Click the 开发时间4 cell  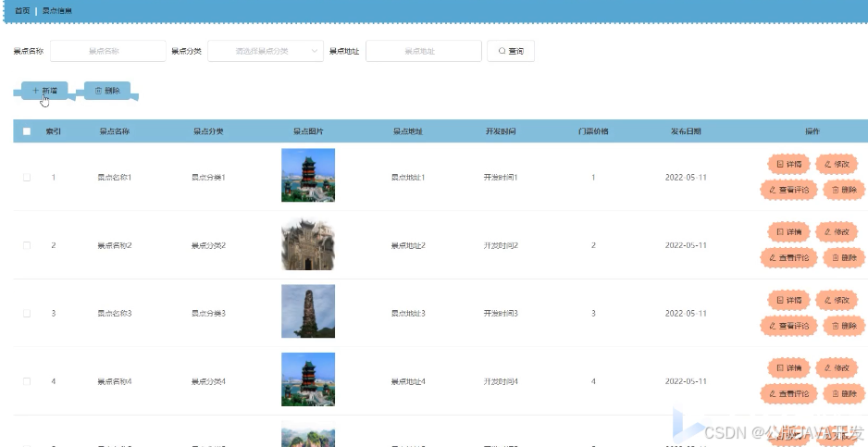pyautogui.click(x=501, y=381)
